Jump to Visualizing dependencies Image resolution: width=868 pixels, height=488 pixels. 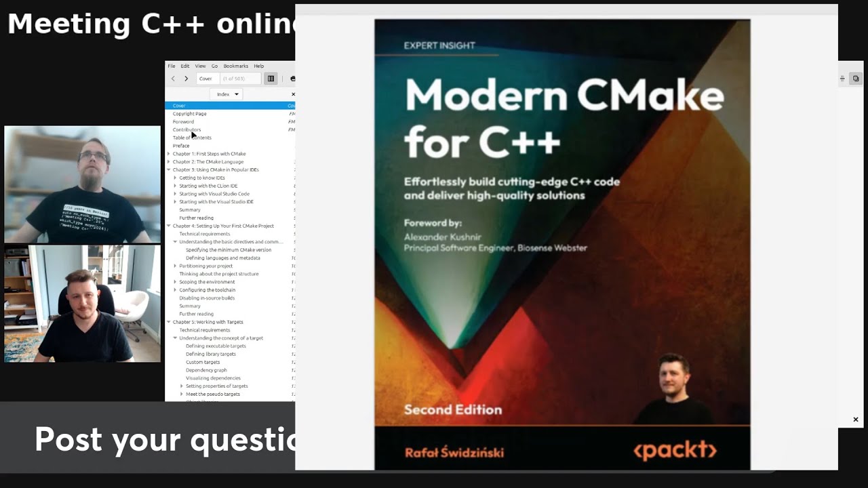pos(213,378)
